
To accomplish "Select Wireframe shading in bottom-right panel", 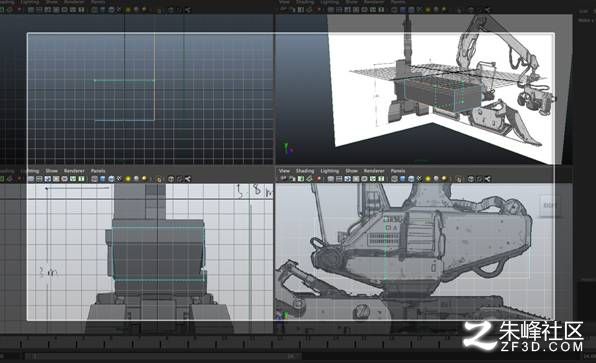I will tap(395, 179).
